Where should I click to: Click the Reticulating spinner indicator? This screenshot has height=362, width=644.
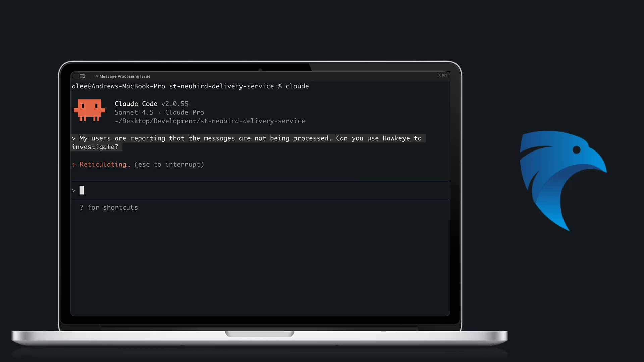click(74, 164)
